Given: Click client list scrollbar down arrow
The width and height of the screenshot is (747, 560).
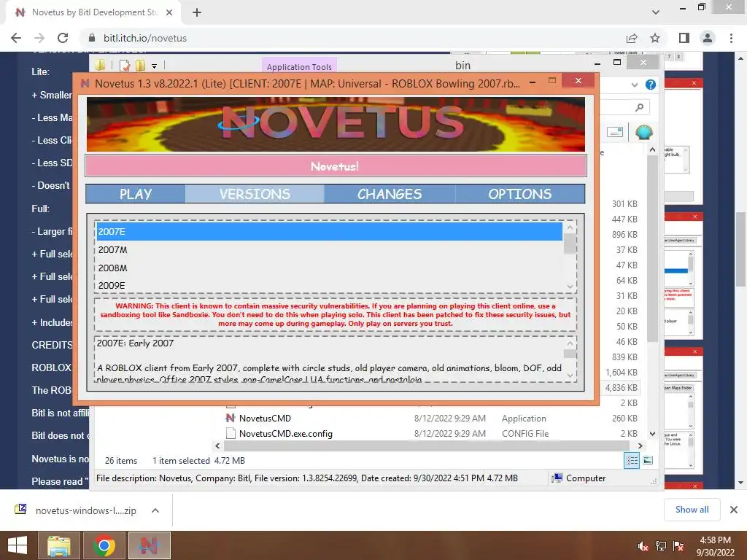Looking at the screenshot, I should pyautogui.click(x=570, y=286).
